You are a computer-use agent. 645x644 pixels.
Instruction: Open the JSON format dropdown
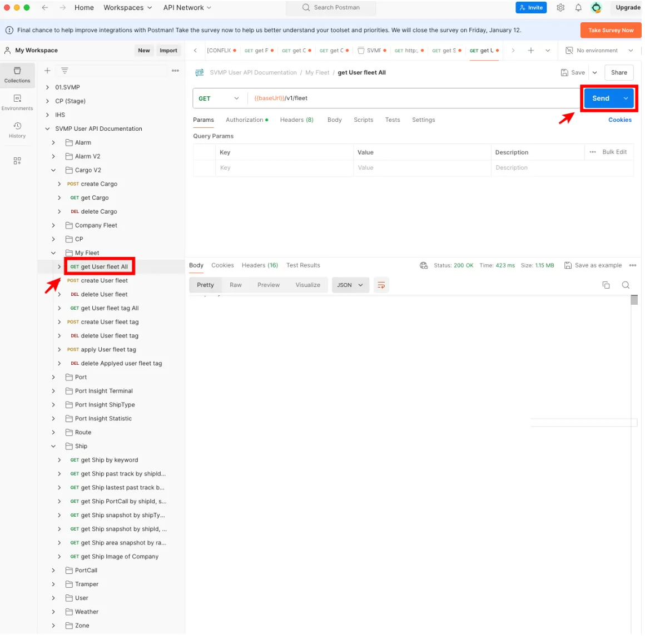coord(351,286)
